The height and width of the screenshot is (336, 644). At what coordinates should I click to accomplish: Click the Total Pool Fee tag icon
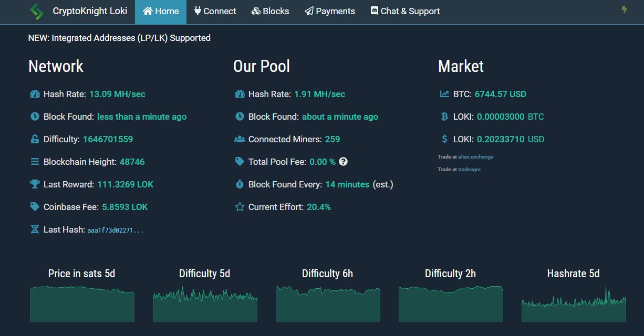(240, 162)
